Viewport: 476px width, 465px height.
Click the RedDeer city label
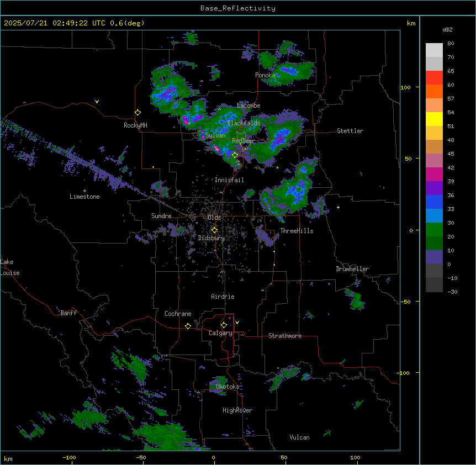point(244,141)
